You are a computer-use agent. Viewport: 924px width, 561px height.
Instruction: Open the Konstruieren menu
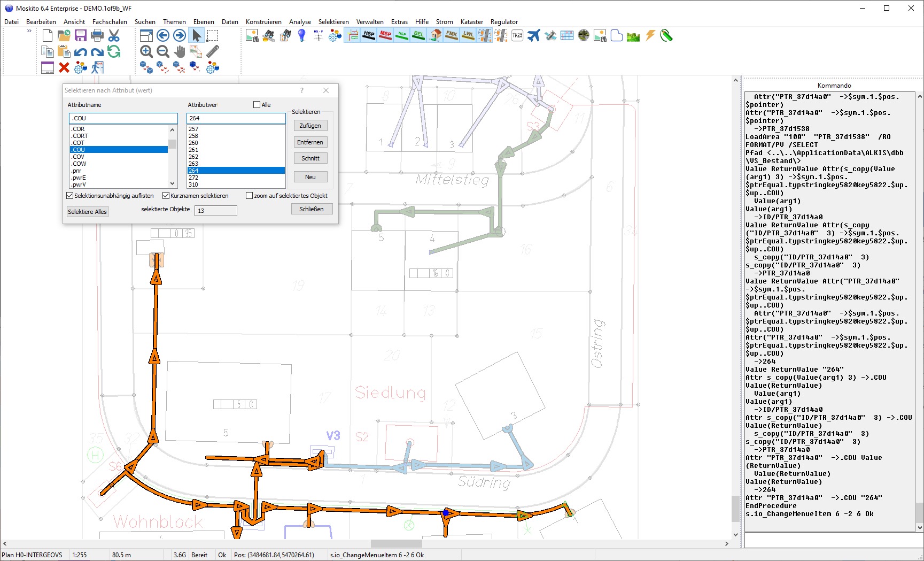263,22
